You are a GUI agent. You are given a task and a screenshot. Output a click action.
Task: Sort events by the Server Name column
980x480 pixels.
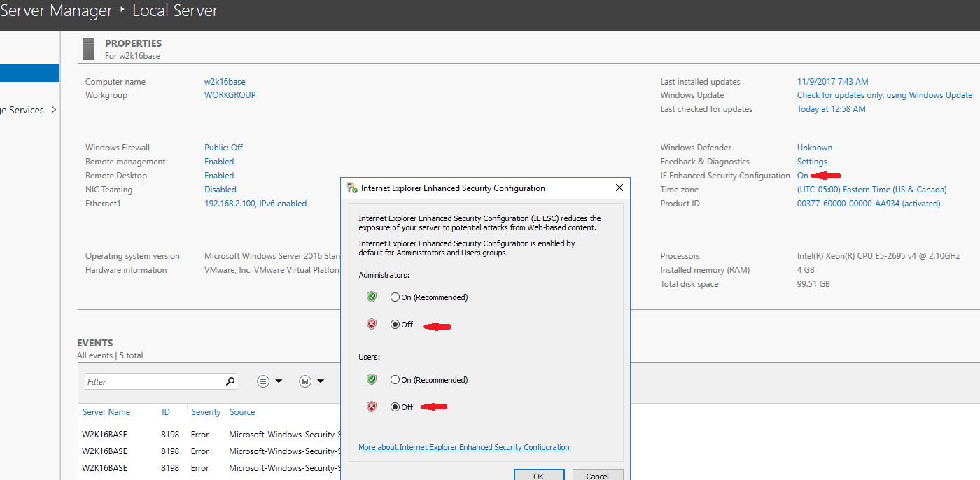(x=106, y=412)
